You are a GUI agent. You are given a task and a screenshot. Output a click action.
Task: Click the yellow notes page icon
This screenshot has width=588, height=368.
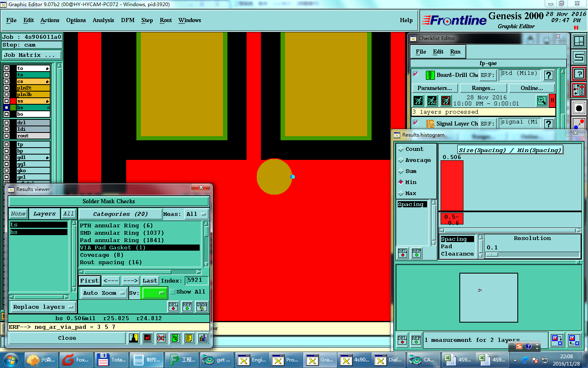[189, 338]
